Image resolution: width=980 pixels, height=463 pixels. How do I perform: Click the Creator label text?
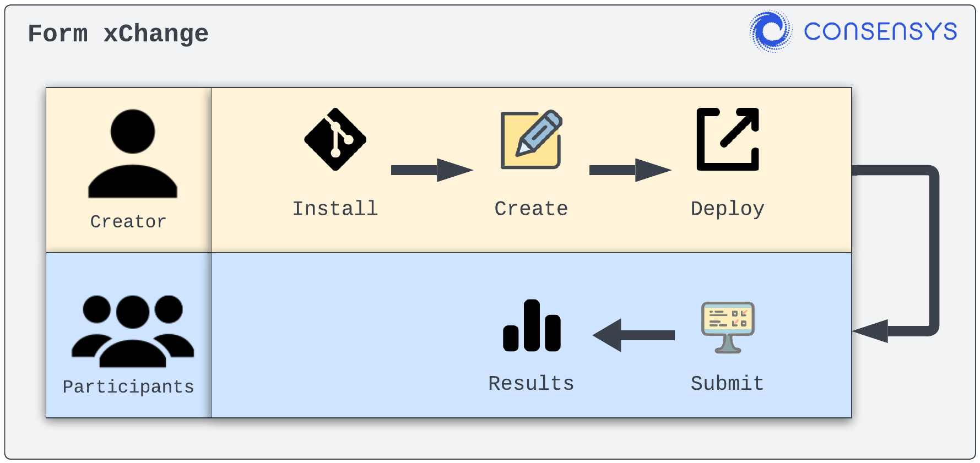coord(128,221)
